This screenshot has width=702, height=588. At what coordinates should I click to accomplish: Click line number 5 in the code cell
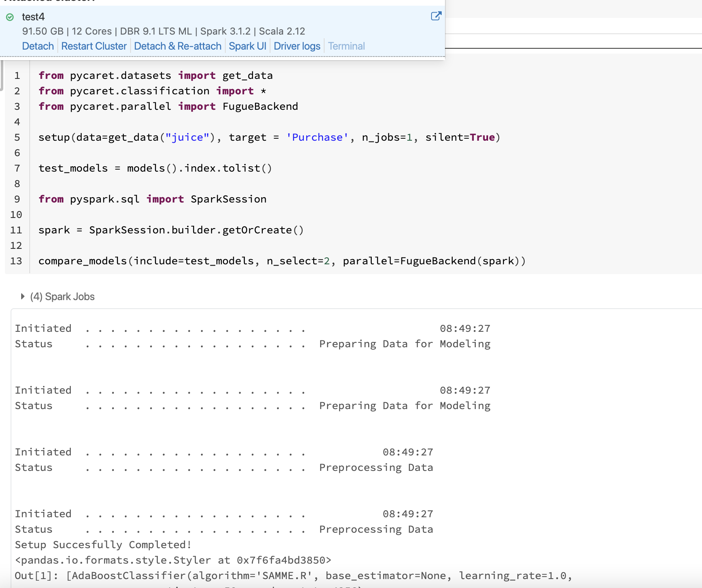coord(17,137)
